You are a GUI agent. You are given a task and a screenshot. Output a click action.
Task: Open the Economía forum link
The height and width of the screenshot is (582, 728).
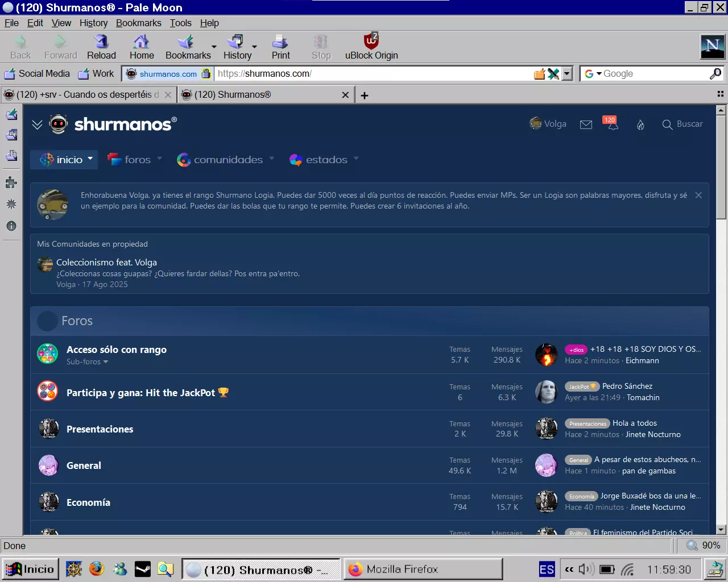tap(88, 502)
